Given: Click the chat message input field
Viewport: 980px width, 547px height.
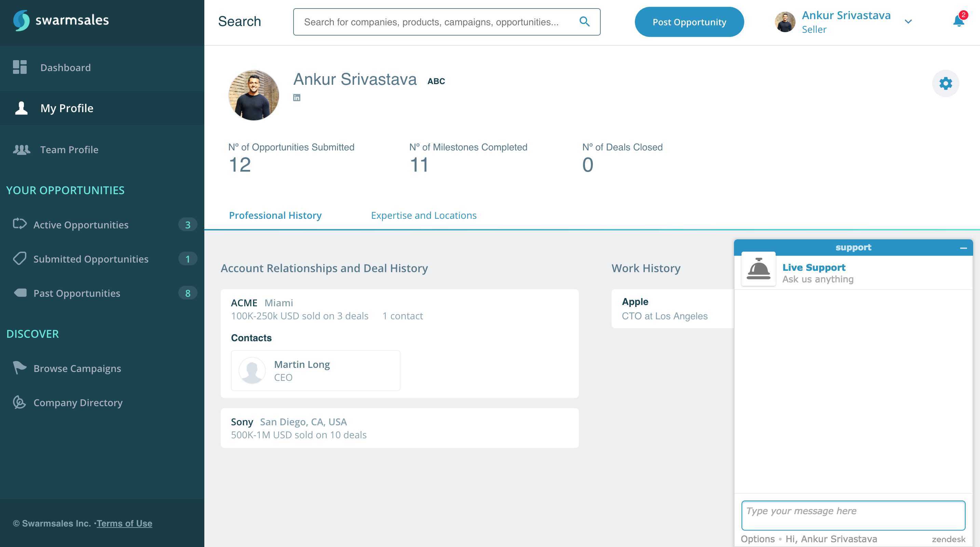Looking at the screenshot, I should (x=853, y=515).
